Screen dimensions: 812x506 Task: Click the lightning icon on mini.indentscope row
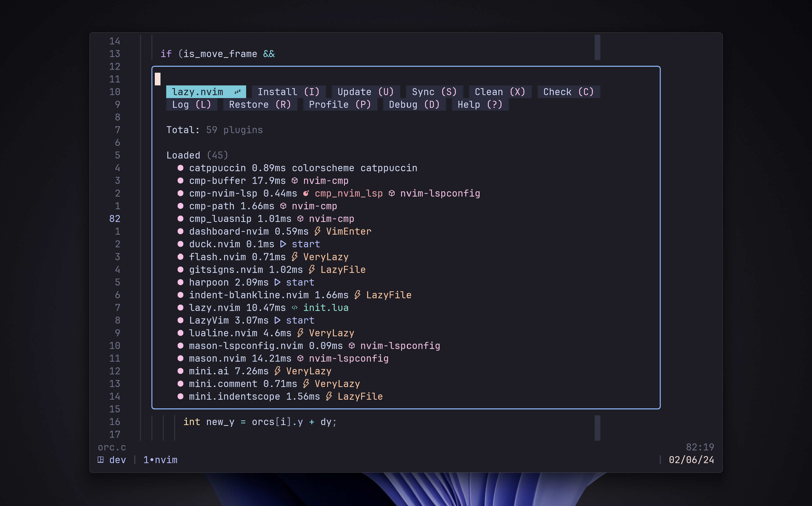click(x=329, y=396)
